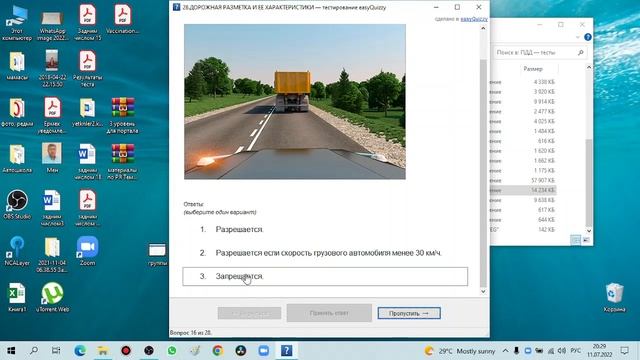Select the file row sized 142 КБ
Screen dimensions: 640x360
[523, 230]
